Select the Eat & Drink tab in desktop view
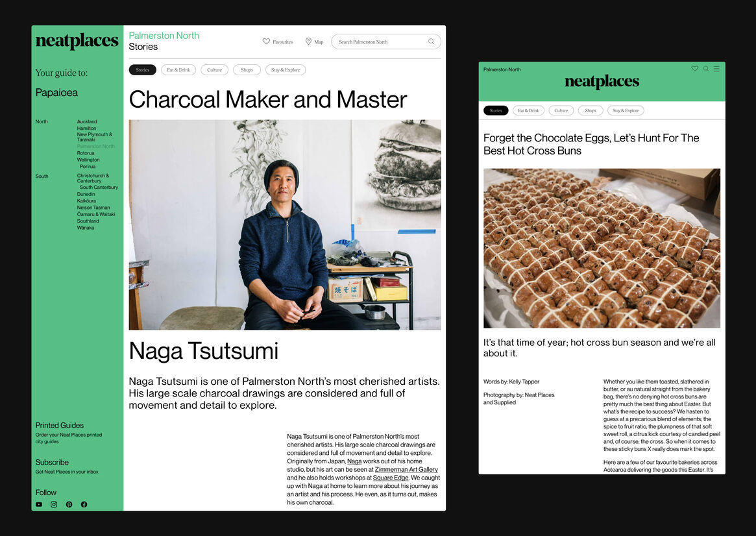The height and width of the screenshot is (536, 756). tap(178, 70)
